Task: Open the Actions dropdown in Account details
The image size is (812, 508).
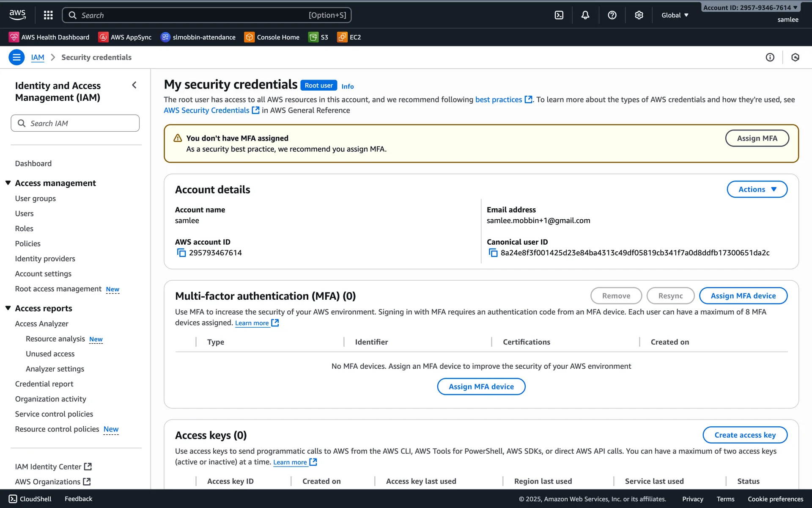Action: 757,189
